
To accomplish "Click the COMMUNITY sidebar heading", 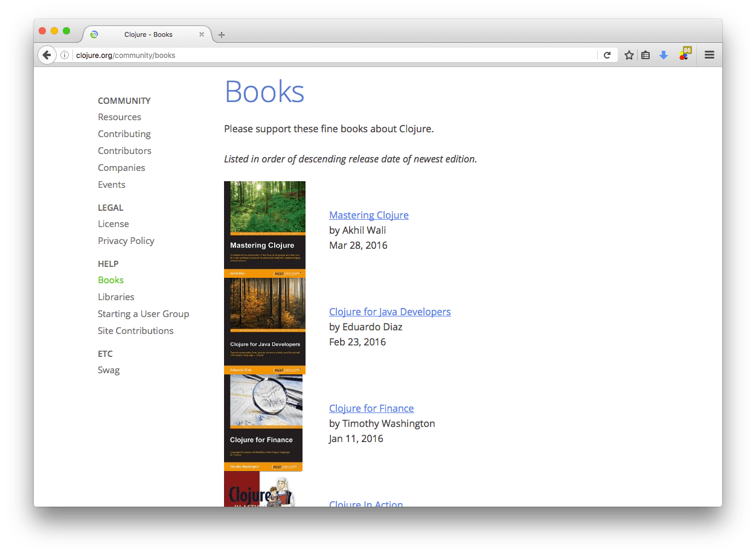I will [x=124, y=101].
